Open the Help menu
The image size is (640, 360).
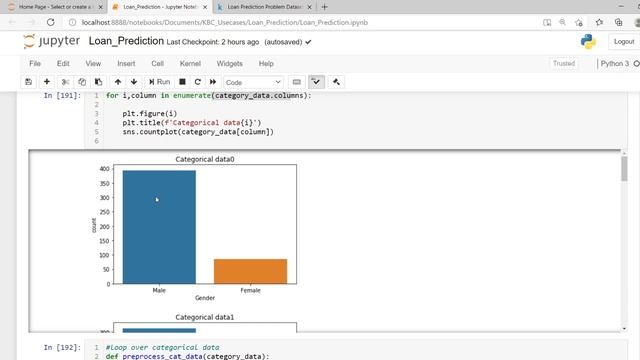click(x=266, y=64)
